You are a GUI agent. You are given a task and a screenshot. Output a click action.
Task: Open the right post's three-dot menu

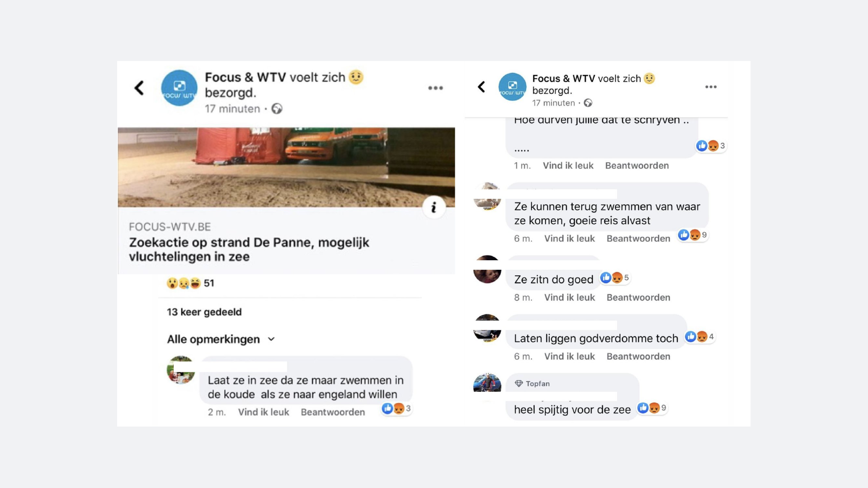[711, 87]
